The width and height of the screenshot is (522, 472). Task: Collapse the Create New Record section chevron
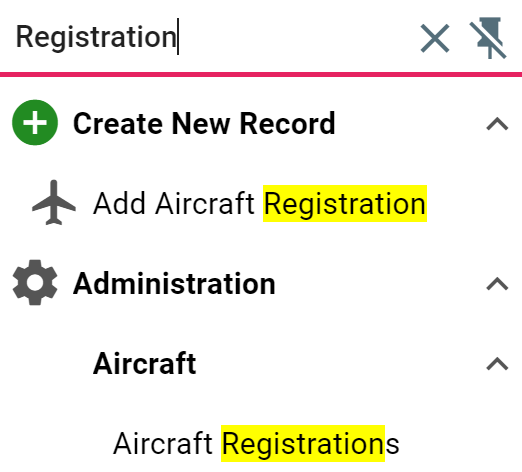pyautogui.click(x=497, y=124)
